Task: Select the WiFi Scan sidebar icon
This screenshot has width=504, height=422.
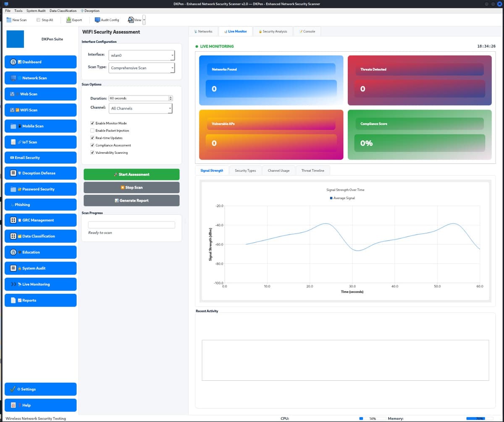Action: pyautogui.click(x=40, y=110)
